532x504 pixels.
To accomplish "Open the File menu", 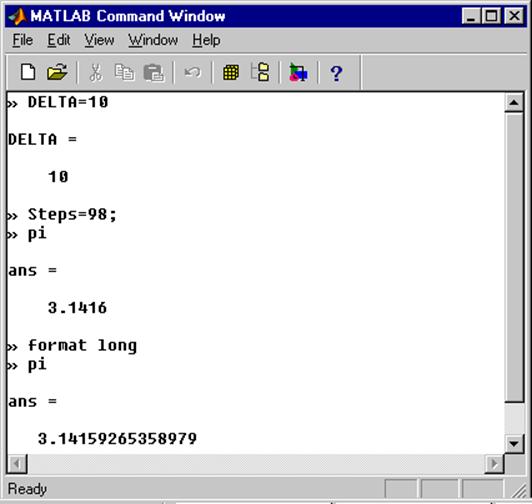I will [23, 40].
